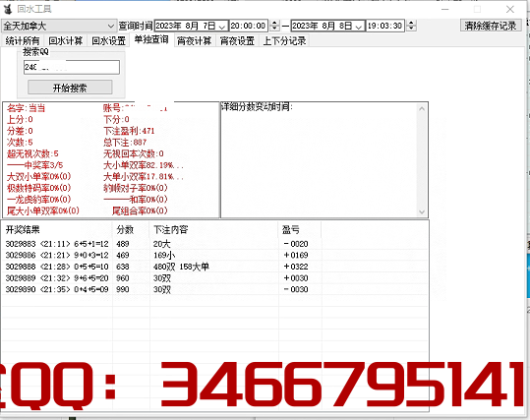Switch to the 上下分记录 tab
The image size is (530, 420).
pos(284,41)
